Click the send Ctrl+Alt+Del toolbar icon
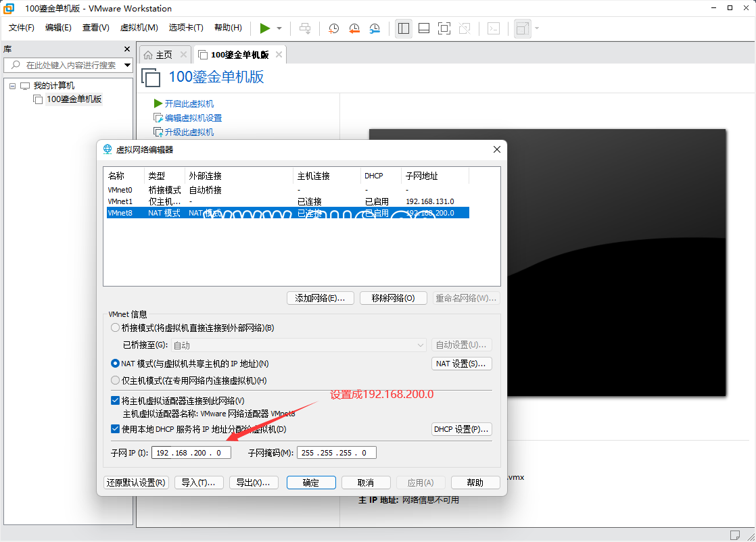This screenshot has width=756, height=542. 305,28
